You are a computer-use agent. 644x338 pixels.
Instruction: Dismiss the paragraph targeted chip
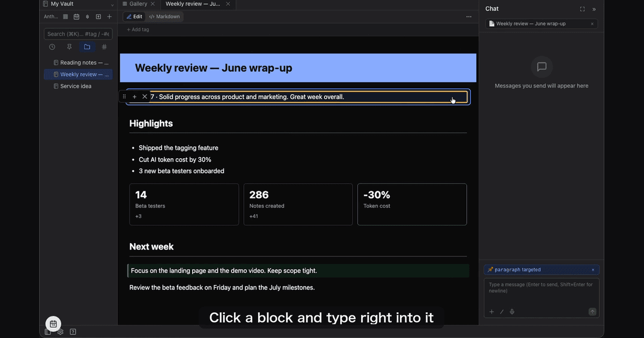tap(593, 270)
